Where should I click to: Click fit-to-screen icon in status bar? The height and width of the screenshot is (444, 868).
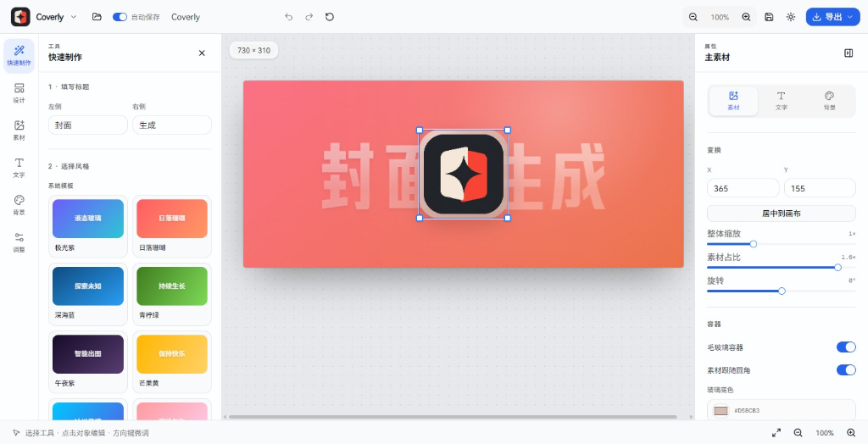pos(776,433)
